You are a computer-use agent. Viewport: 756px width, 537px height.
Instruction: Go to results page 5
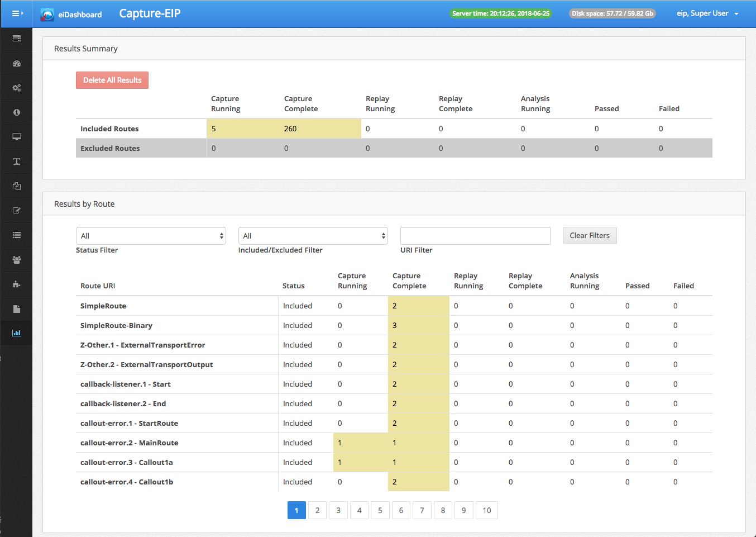pyautogui.click(x=380, y=510)
